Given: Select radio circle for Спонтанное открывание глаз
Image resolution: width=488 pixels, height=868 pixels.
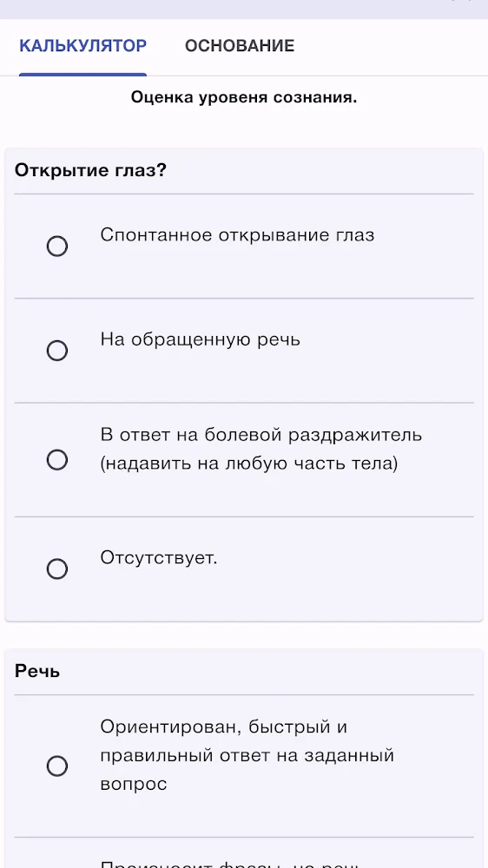Looking at the screenshot, I should pos(57,247).
